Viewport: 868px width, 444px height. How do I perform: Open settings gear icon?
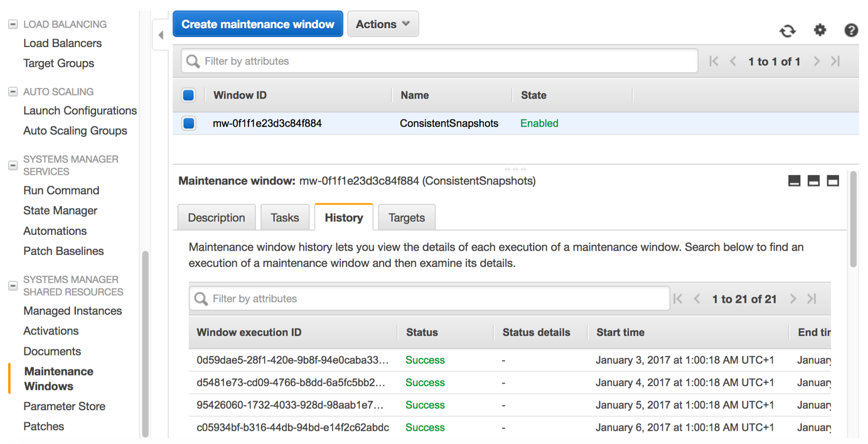tap(820, 30)
